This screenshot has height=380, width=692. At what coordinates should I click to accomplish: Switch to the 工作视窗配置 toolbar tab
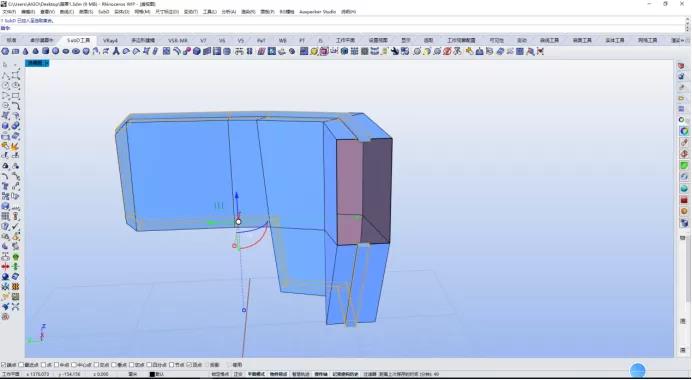(x=461, y=40)
